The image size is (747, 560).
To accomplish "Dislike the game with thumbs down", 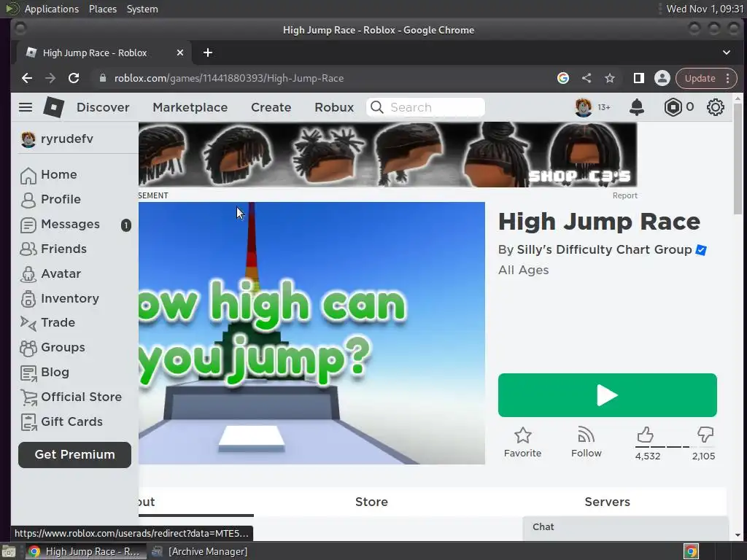I will 705,435.
